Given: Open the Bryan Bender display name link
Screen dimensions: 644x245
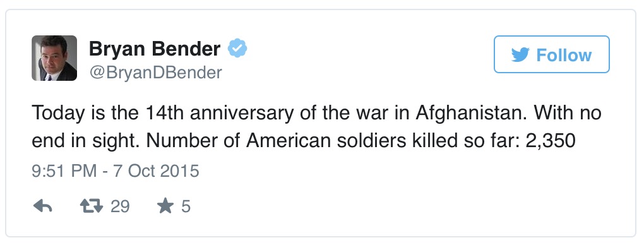Looking at the screenshot, I should coord(155,49).
